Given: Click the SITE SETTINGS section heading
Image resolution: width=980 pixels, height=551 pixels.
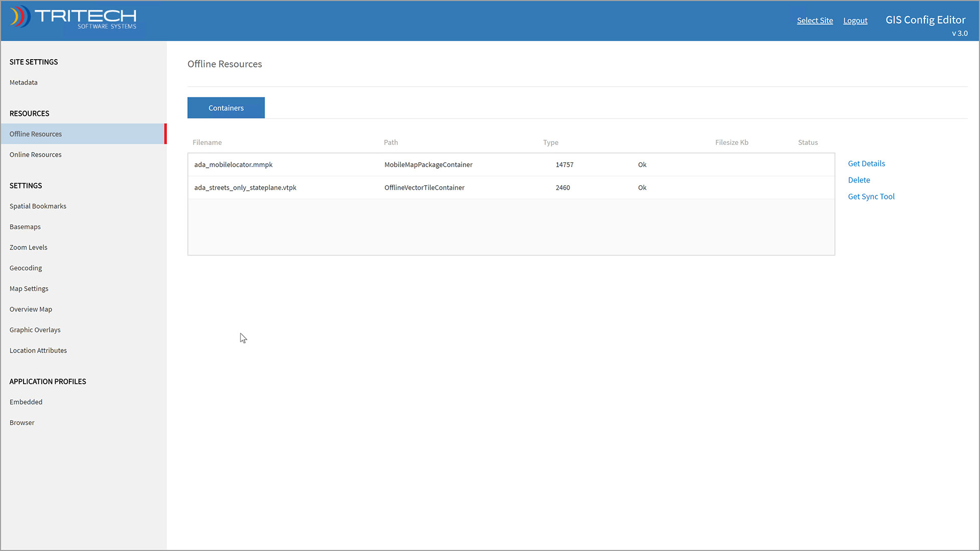Looking at the screenshot, I should click(x=34, y=62).
